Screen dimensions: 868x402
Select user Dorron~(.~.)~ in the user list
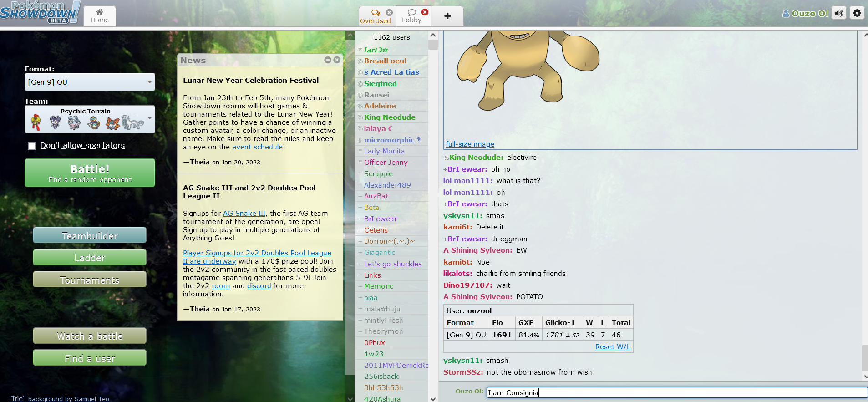tap(392, 241)
